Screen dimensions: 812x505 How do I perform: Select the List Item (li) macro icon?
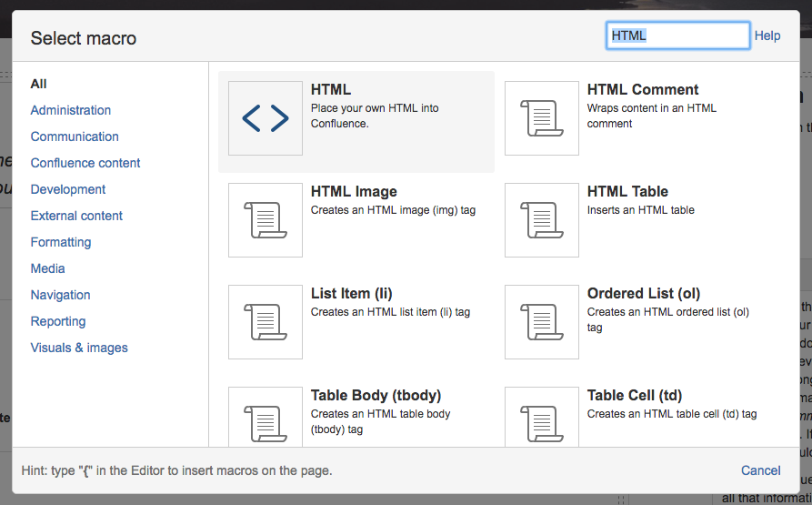266,322
